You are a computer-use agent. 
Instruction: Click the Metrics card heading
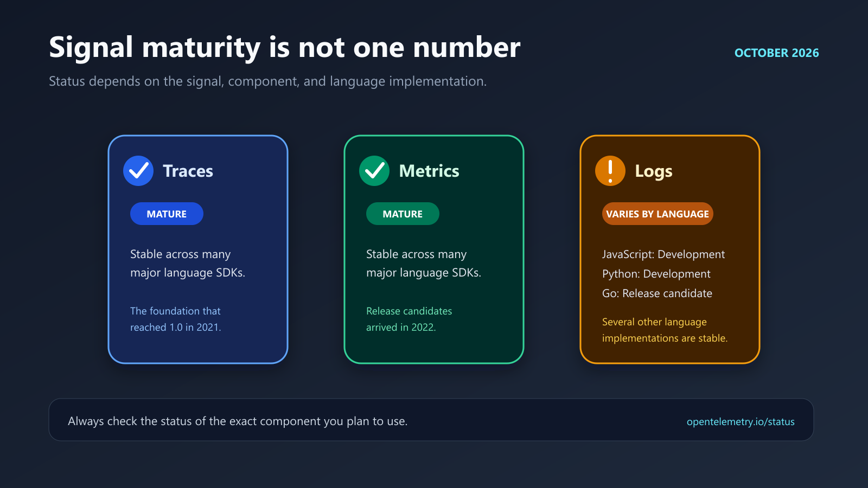pyautogui.click(x=429, y=171)
